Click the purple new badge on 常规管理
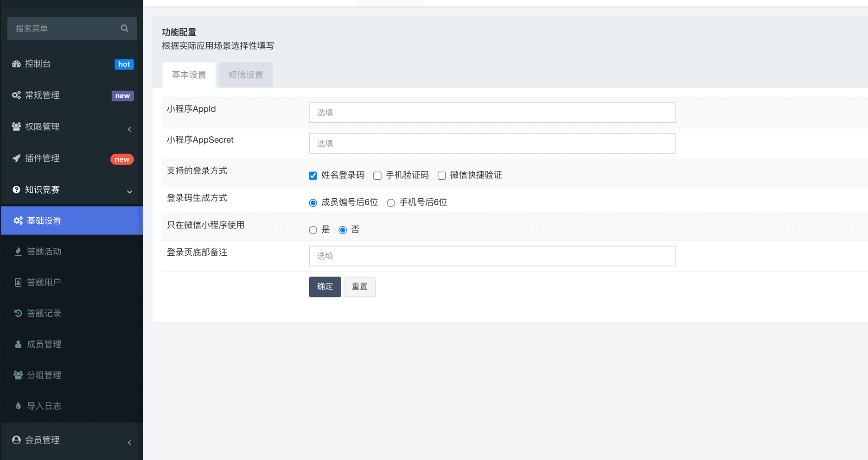Screen dimensions: 868x460 122,96
